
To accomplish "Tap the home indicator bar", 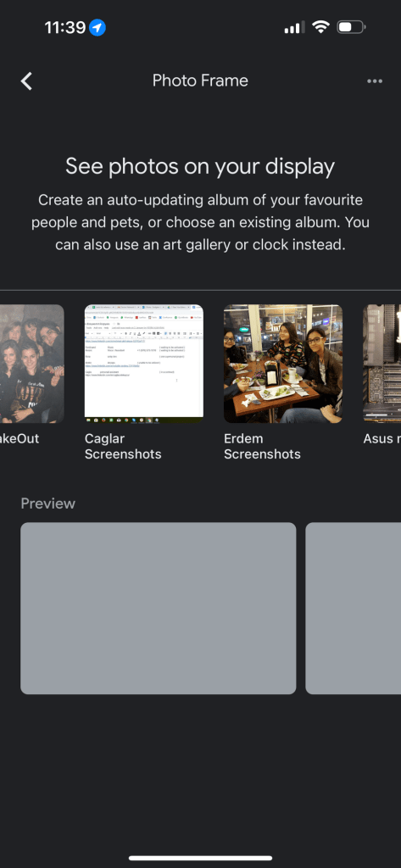I will [x=200, y=858].
